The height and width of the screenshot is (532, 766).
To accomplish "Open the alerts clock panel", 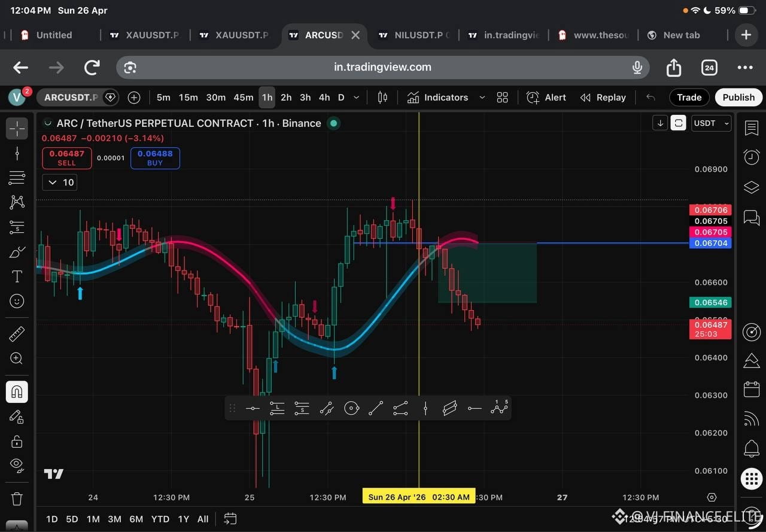I will click(x=752, y=157).
